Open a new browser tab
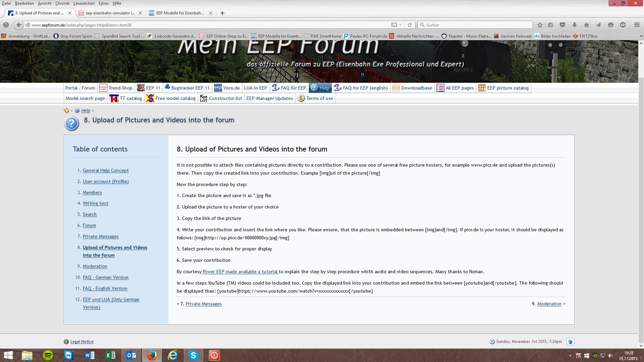Screen dimensions: 644x362 pos(222,13)
